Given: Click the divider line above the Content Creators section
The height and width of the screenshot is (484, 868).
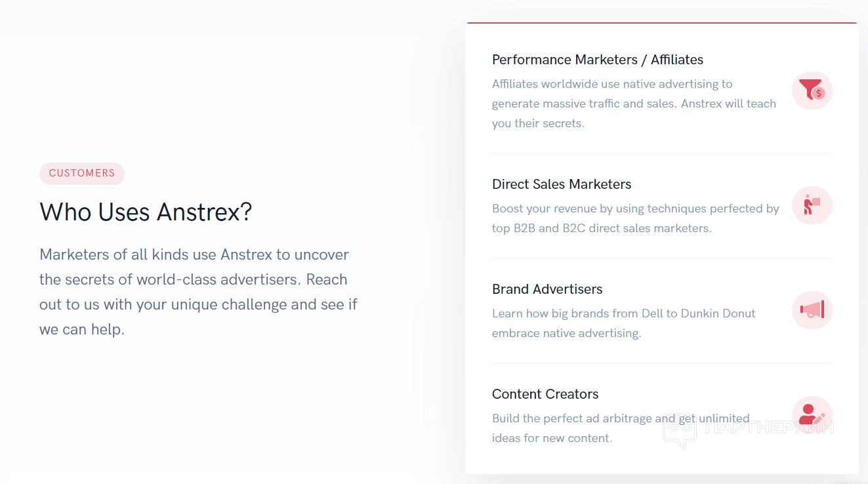Looking at the screenshot, I should coord(661,363).
